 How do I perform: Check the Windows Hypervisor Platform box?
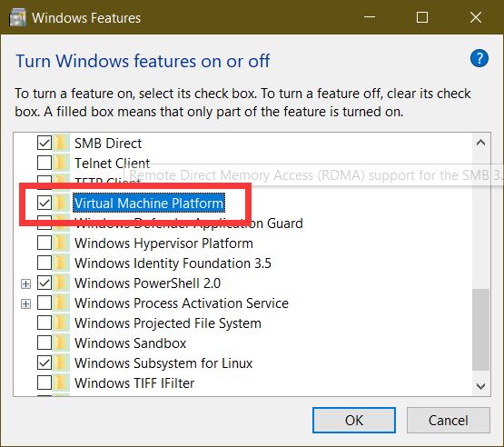coord(44,243)
